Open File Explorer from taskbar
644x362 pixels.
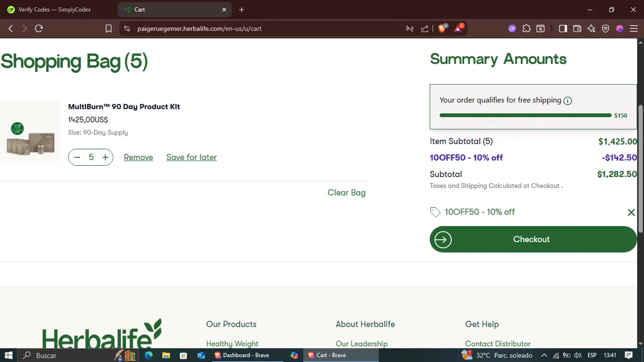click(x=166, y=355)
